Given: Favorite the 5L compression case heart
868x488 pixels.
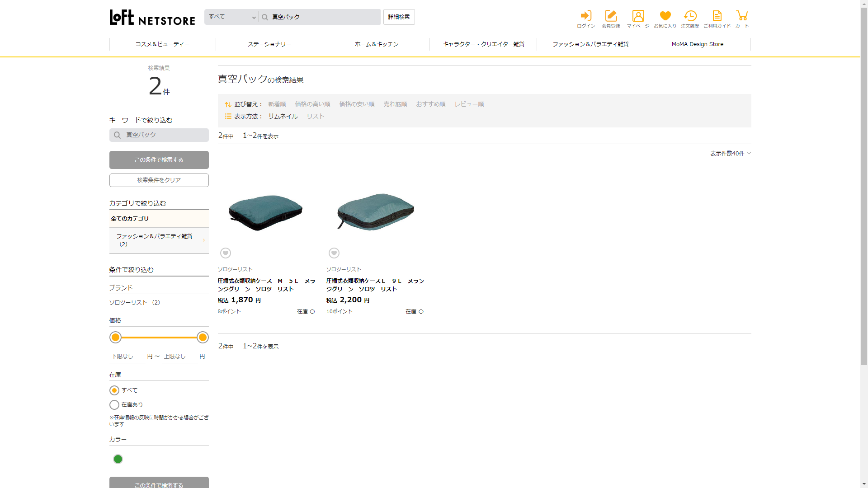Looking at the screenshot, I should tap(226, 253).
